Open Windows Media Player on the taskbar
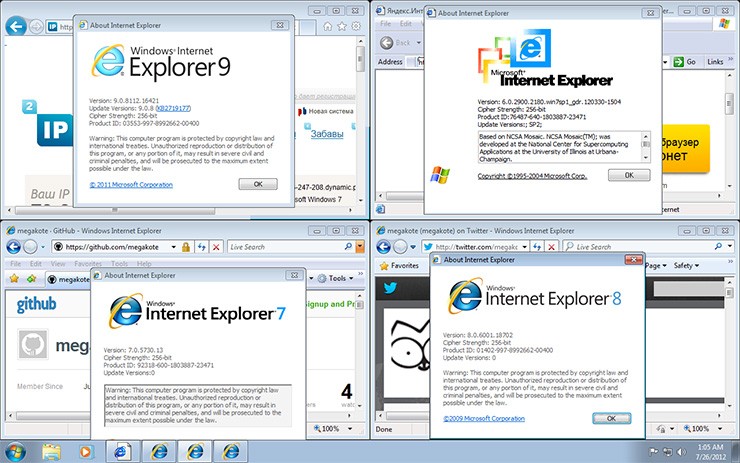The height and width of the screenshot is (463, 740). tap(85, 452)
